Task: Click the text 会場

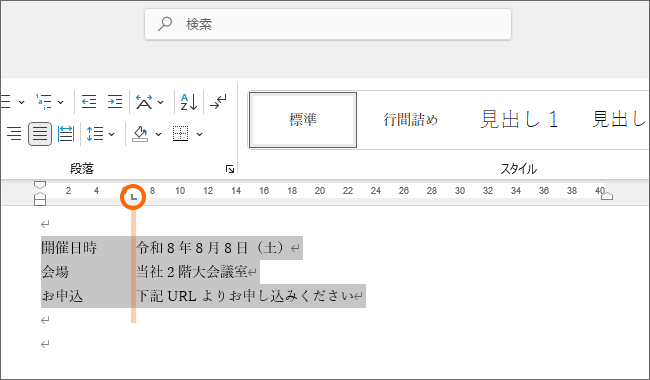Action: (x=55, y=272)
